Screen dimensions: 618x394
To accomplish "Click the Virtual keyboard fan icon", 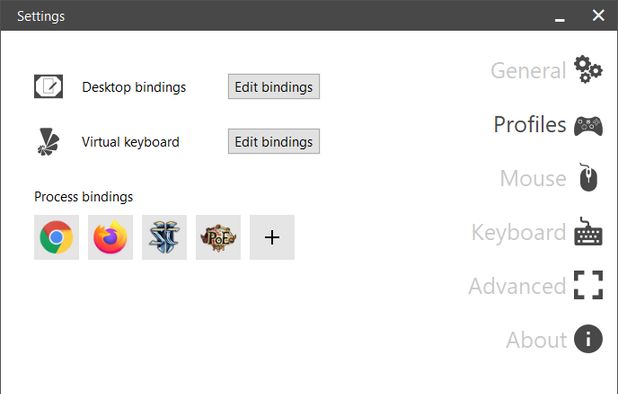I will (x=48, y=141).
